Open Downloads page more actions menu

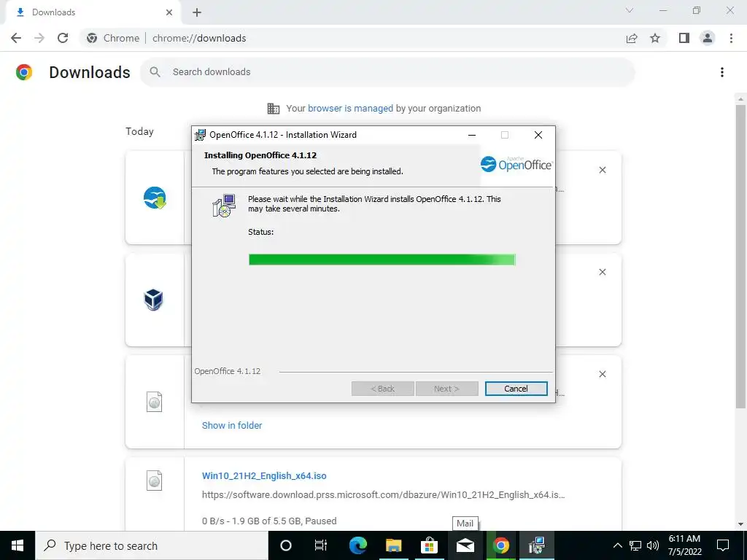tap(722, 72)
